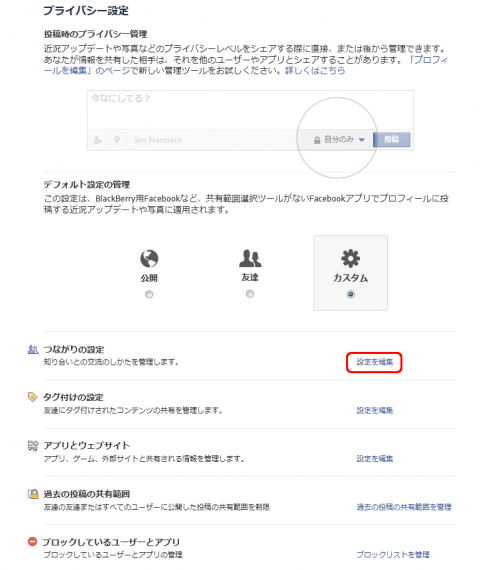Click the tag friends icon in status box

pyautogui.click(x=97, y=140)
